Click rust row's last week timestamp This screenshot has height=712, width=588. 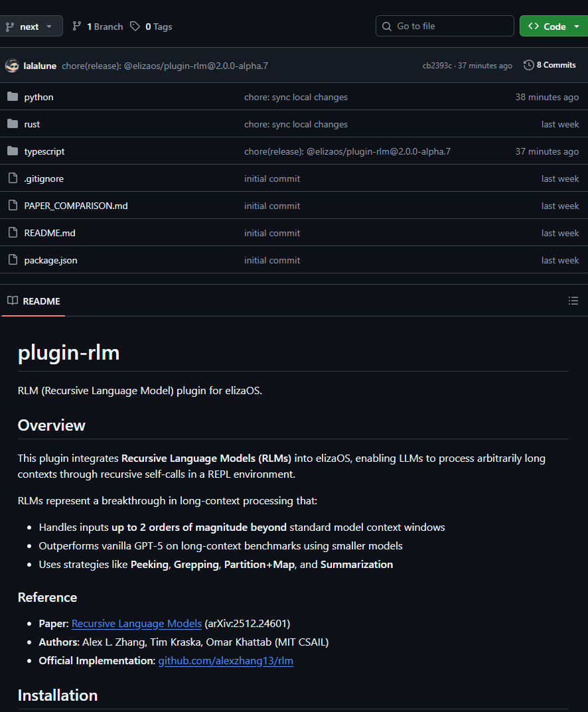[560, 125]
